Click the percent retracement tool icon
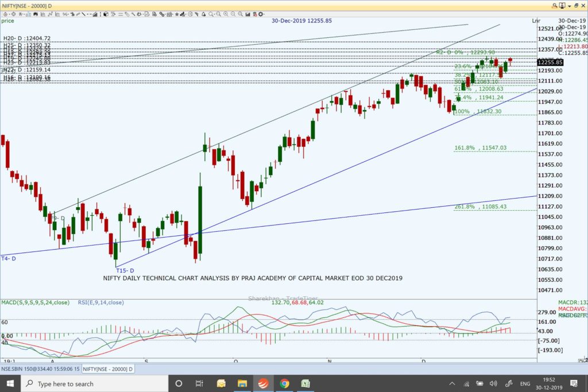This screenshot has width=588, height=392. [65, 14]
